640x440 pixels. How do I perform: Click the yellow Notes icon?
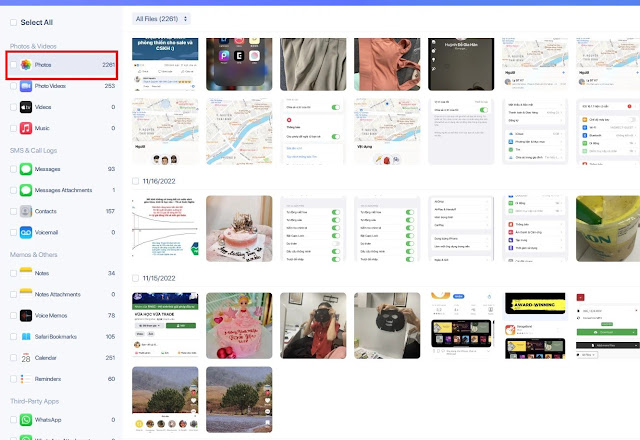(x=26, y=273)
